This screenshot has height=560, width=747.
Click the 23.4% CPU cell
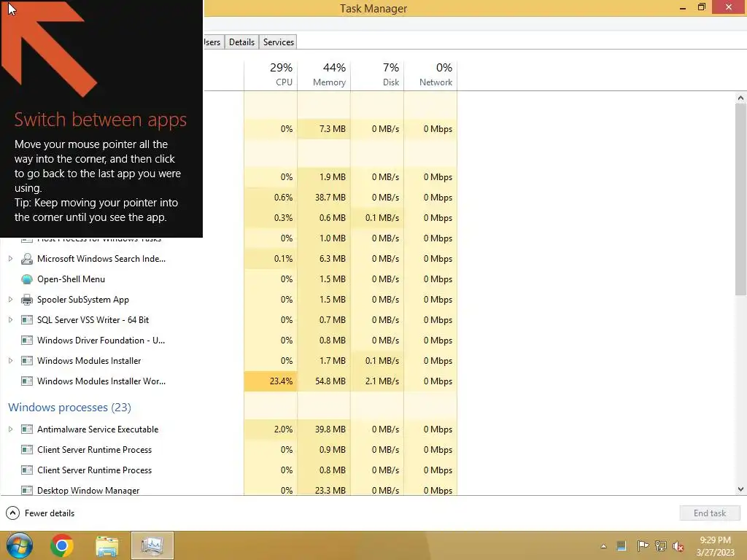pyautogui.click(x=271, y=381)
